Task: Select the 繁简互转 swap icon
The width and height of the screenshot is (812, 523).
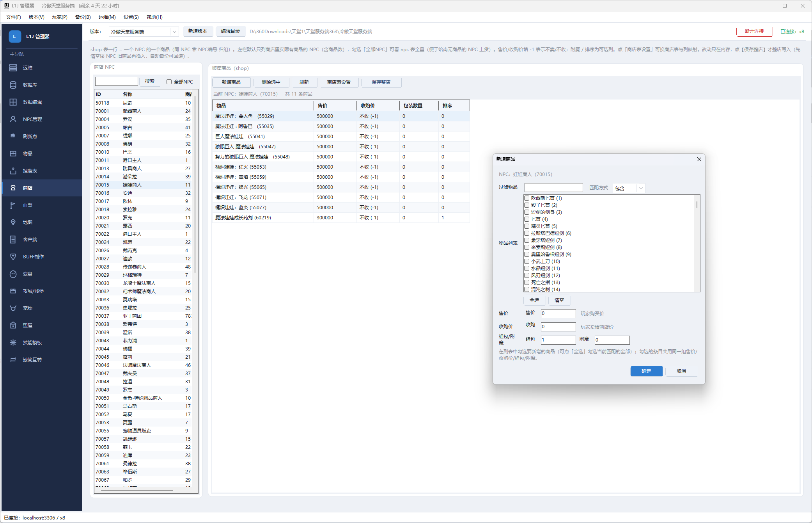Action: tap(13, 359)
